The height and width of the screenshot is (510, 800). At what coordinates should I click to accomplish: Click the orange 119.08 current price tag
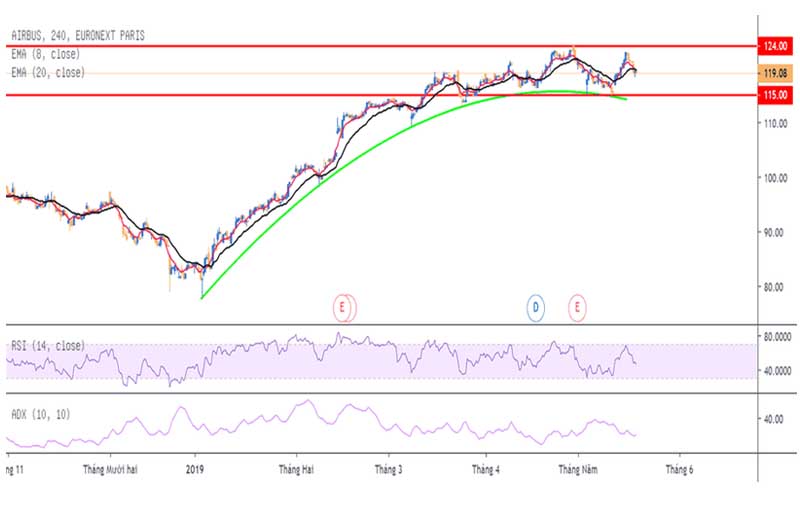[x=776, y=73]
